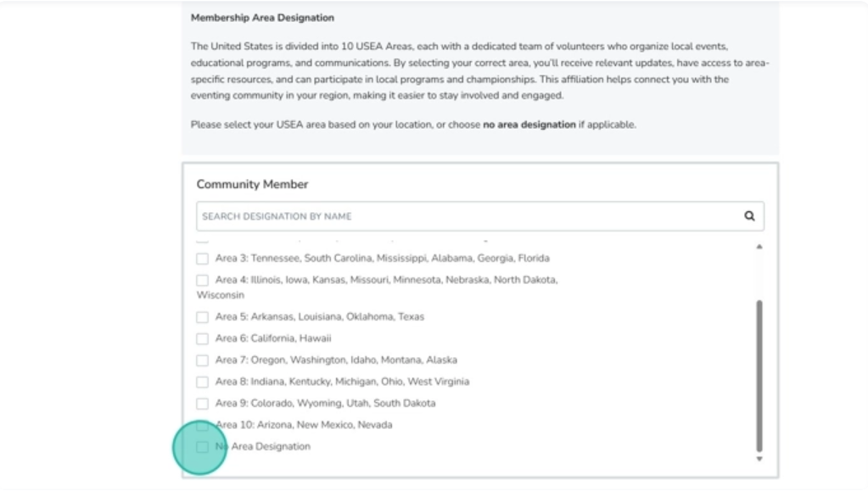Click the list scrollbar down arrow
Image resolution: width=868 pixels, height=491 pixels.
point(759,459)
